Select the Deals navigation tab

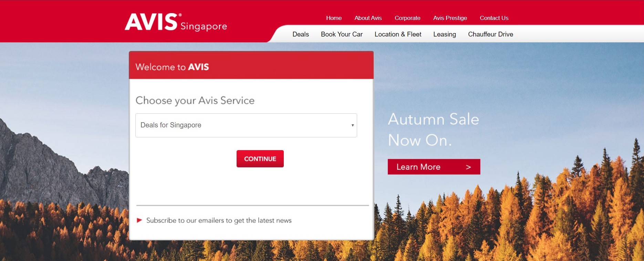pos(301,34)
